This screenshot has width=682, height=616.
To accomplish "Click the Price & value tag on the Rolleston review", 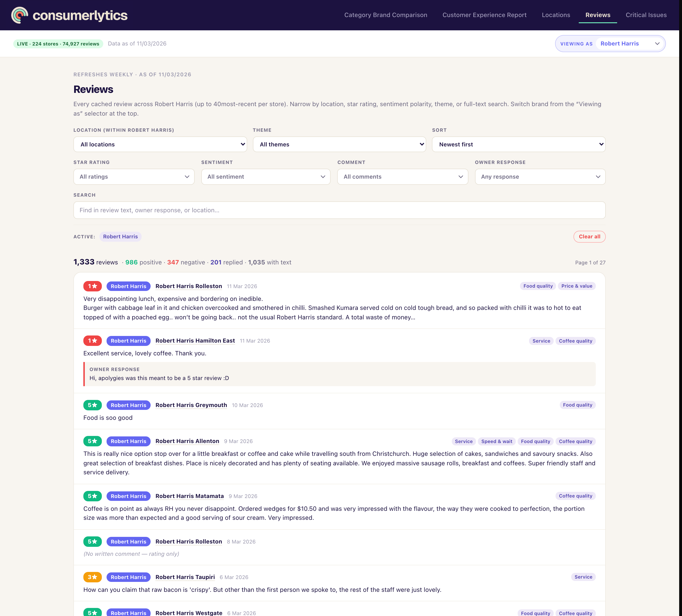I will pyautogui.click(x=576, y=286).
